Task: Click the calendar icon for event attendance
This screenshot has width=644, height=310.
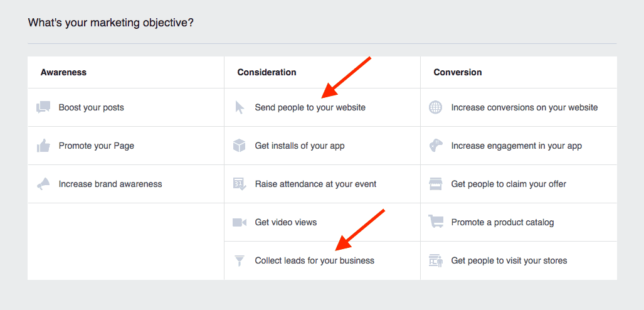Action: tap(240, 184)
